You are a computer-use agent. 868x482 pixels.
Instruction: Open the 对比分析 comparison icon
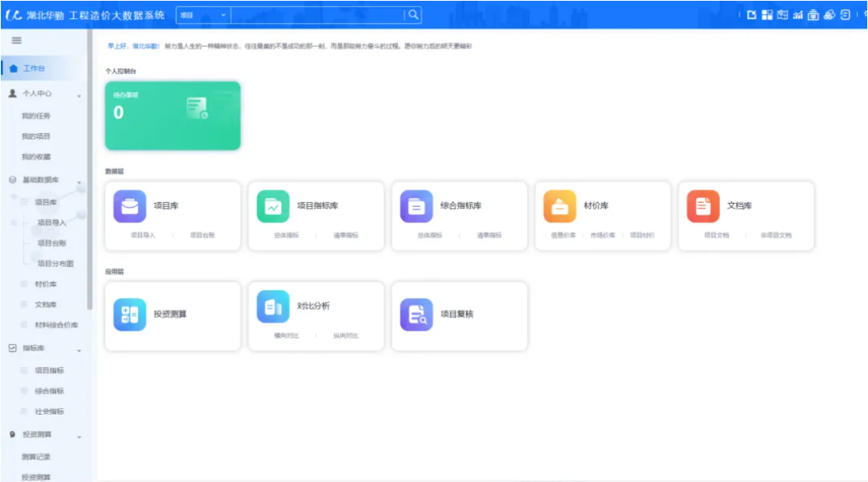273,307
